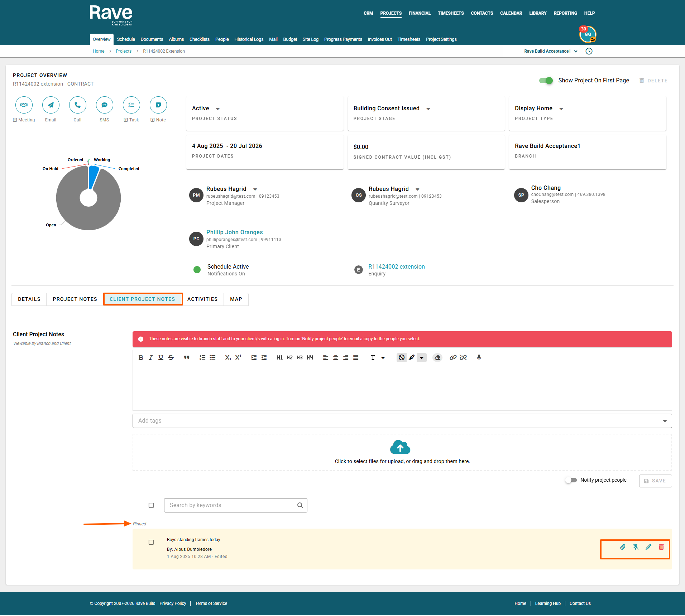Expand the Building Consent Issued stage dropdown
This screenshot has width=685, height=616.
coord(428,109)
